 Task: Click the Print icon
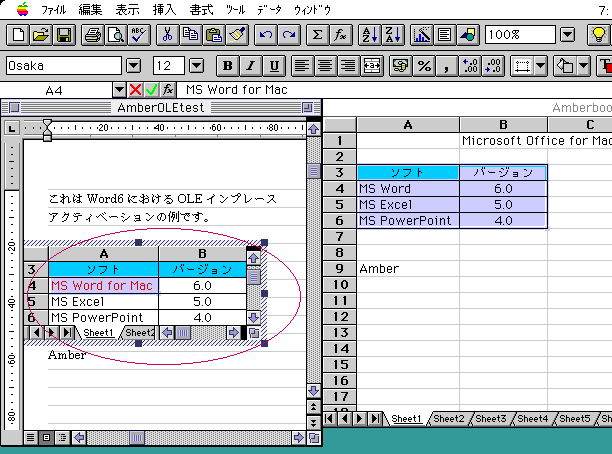(x=93, y=35)
